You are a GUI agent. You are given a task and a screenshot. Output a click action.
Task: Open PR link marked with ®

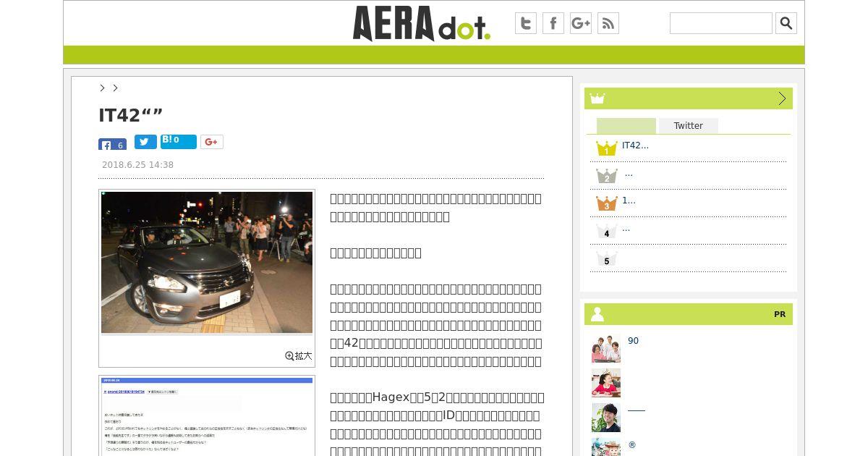(x=632, y=445)
